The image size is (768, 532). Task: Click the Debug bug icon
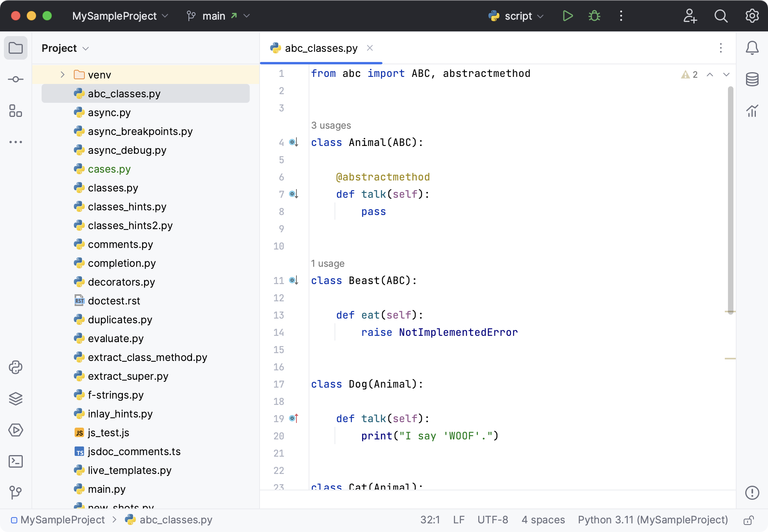pyautogui.click(x=594, y=16)
